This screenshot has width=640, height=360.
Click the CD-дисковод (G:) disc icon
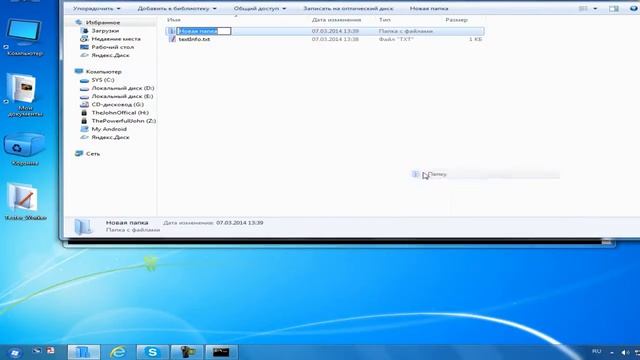pyautogui.click(x=84, y=104)
